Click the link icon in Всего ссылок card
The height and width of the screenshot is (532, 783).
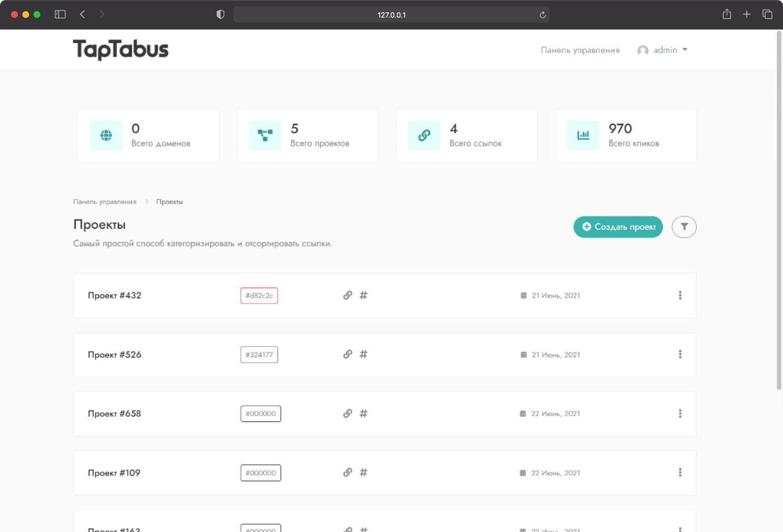(x=424, y=135)
